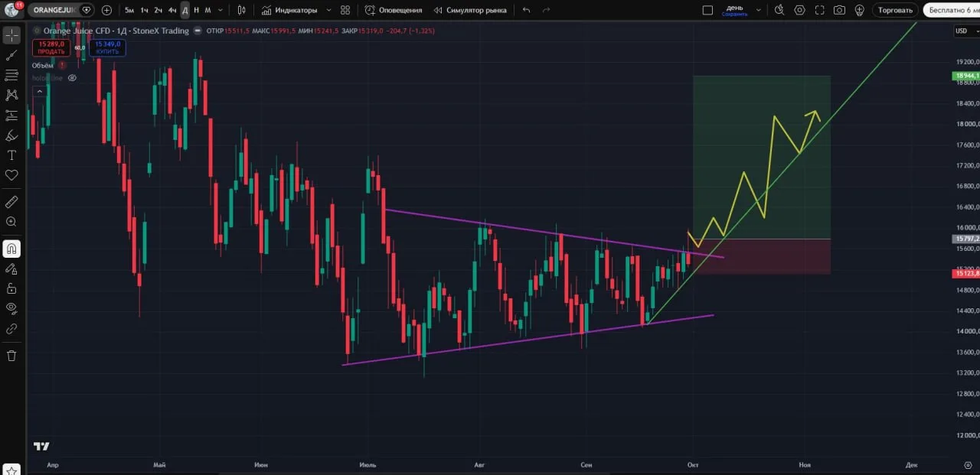Open the forecasting and measurement tools
The height and width of the screenshot is (475, 980).
[11, 115]
